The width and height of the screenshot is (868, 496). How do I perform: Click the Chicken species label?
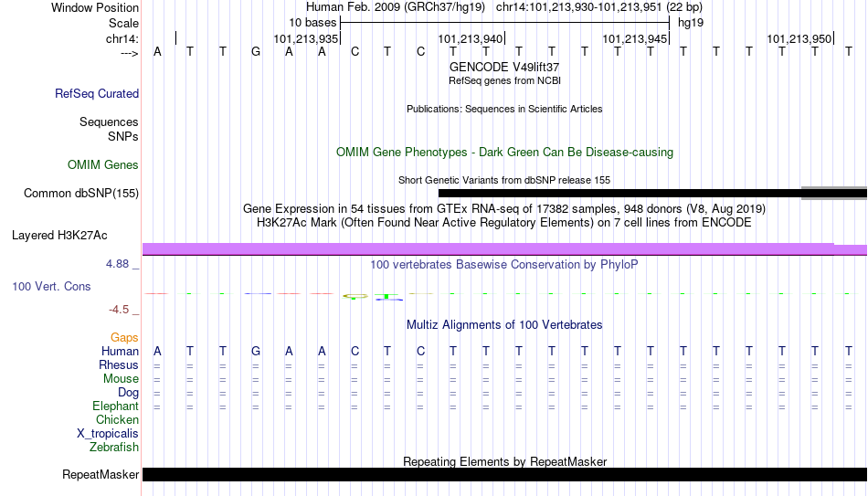pos(117,420)
